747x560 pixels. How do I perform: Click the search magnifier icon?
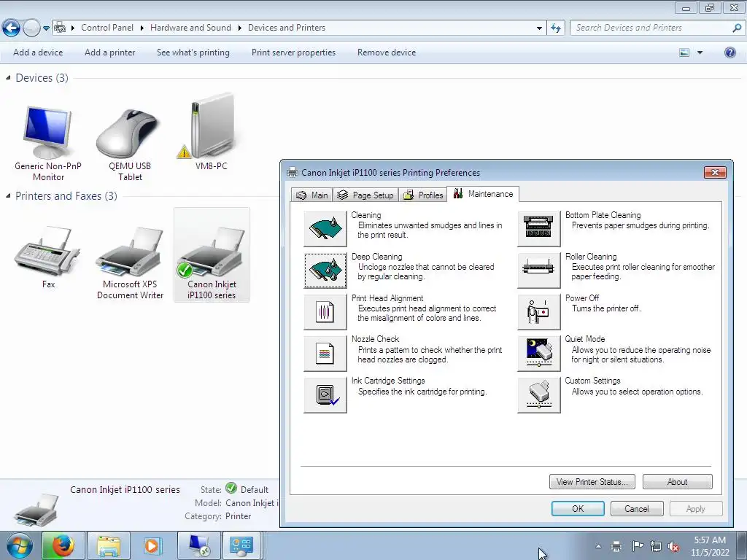[x=737, y=28]
